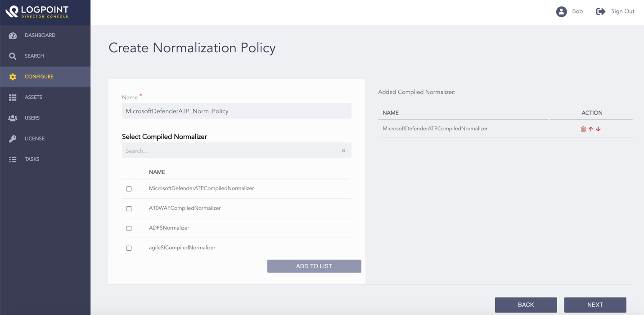Screen dimensions: 644x315
Task: Click the NEXT button
Action: pyautogui.click(x=595, y=305)
